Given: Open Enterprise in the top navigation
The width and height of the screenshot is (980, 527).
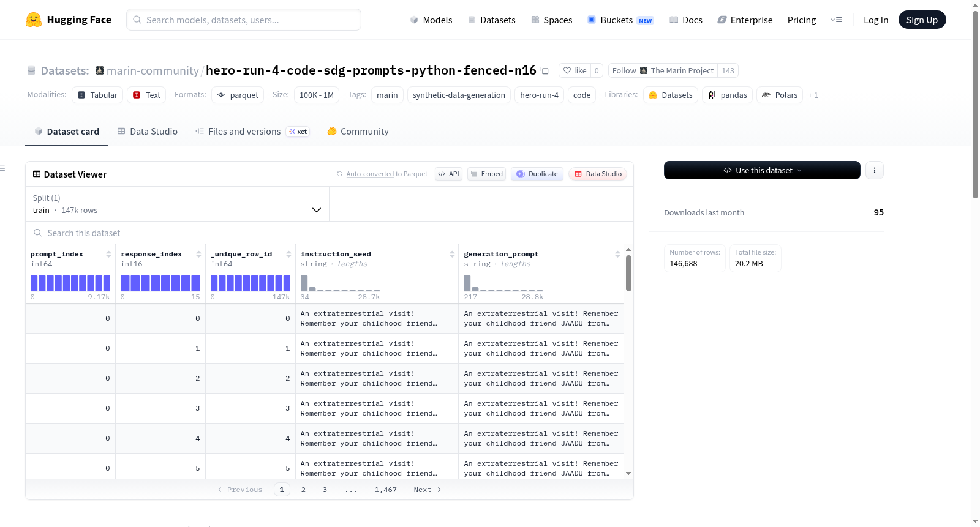Looking at the screenshot, I should 745,20.
